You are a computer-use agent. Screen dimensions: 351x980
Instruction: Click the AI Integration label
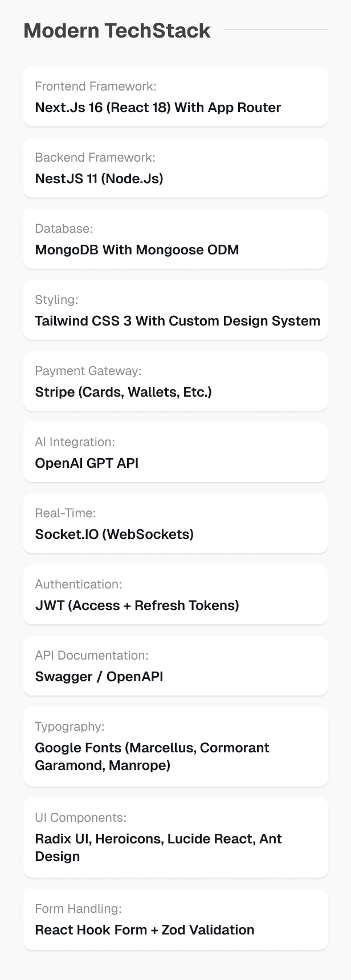pyautogui.click(x=75, y=442)
